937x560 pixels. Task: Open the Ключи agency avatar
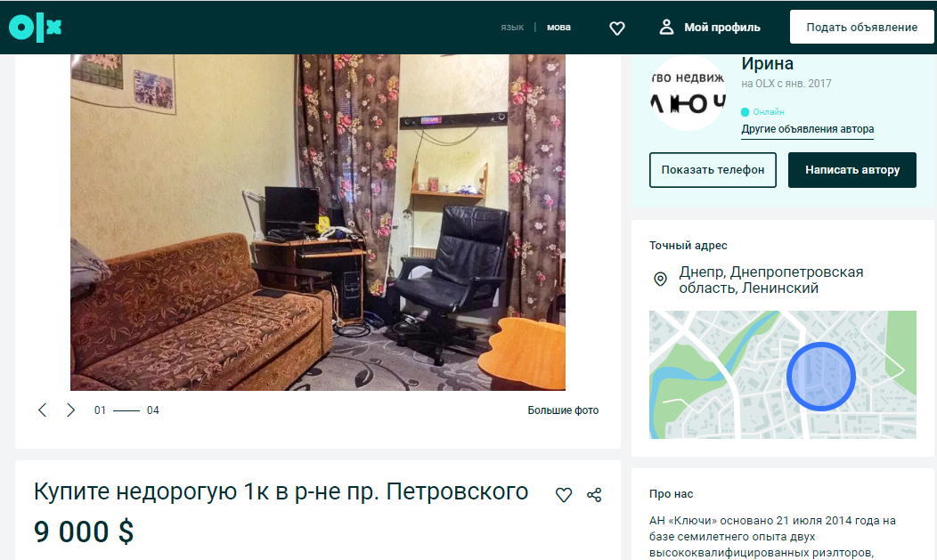click(x=687, y=92)
